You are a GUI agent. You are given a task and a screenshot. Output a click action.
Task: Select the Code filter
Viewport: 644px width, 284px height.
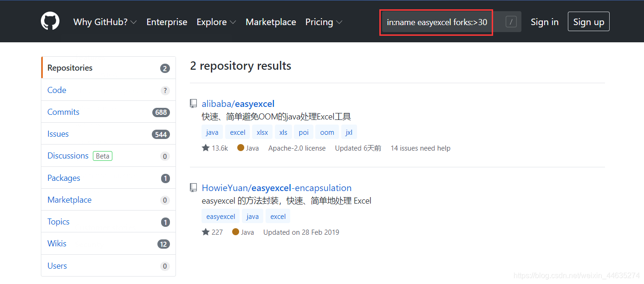108,90
